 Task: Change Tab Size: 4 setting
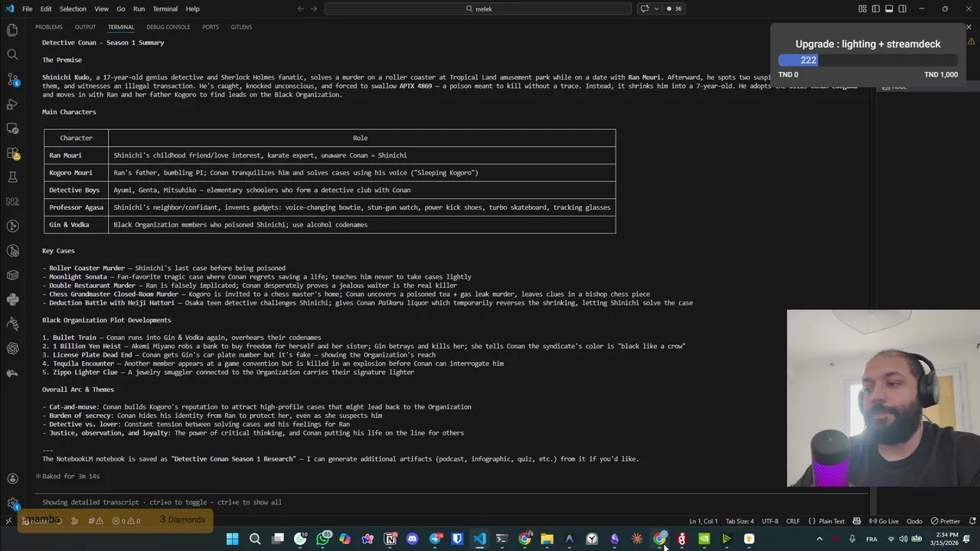tap(740, 521)
